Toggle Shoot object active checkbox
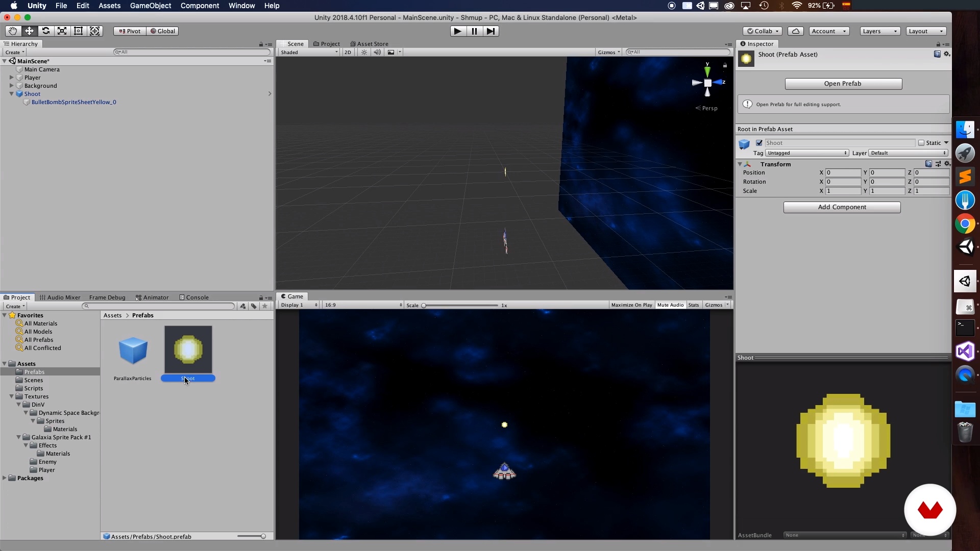 click(759, 143)
